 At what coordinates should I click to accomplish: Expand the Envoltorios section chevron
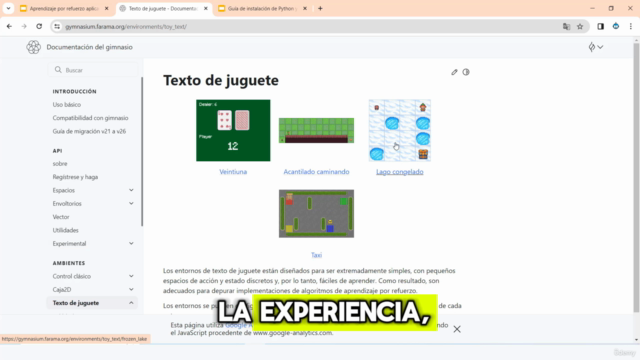(x=131, y=204)
